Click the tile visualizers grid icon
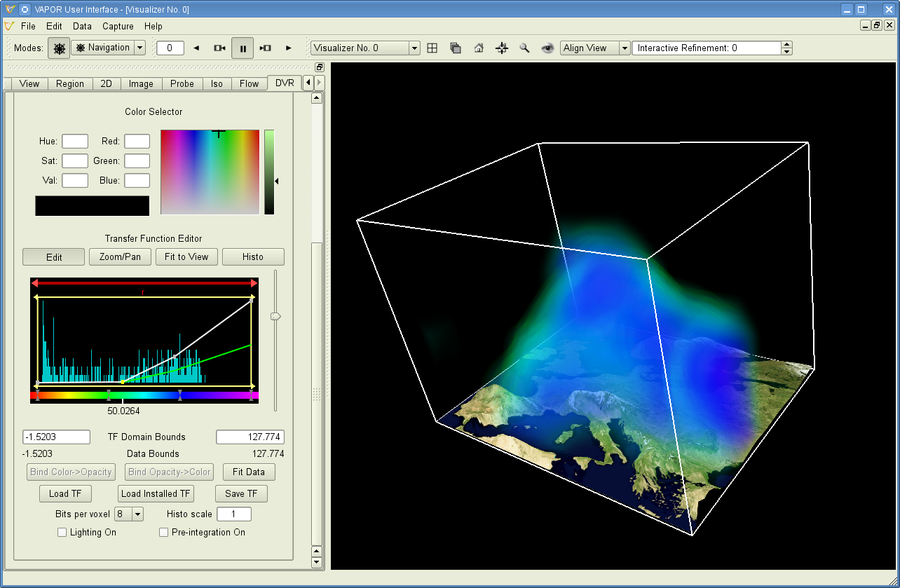This screenshot has width=900, height=588. tap(432, 48)
